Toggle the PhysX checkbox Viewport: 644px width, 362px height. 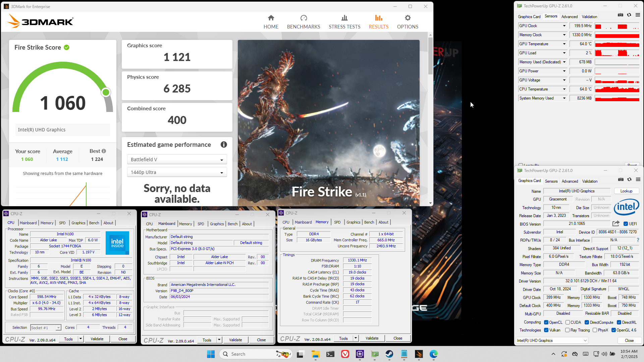pos(595,330)
